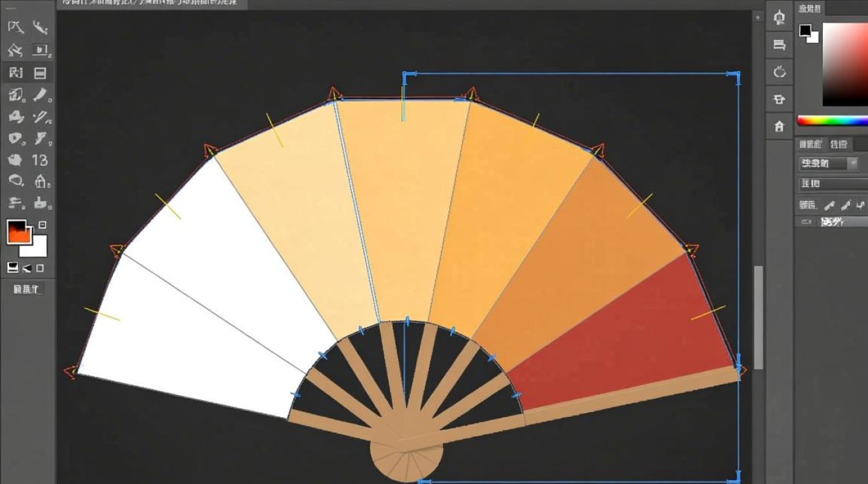Toggle the leftmost mode icon below color swatches
Image resolution: width=868 pixels, height=484 pixels.
pyautogui.click(x=12, y=267)
